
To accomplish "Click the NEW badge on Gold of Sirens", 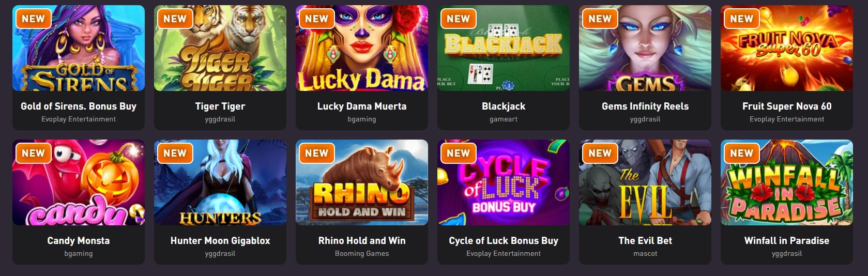I will pos(33,19).
